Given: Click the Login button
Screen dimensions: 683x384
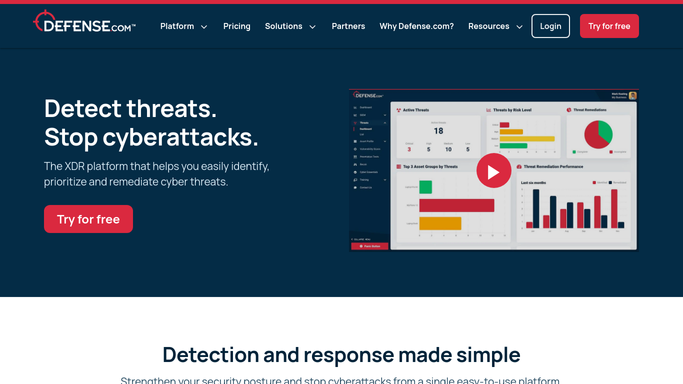Looking at the screenshot, I should pos(550,26).
